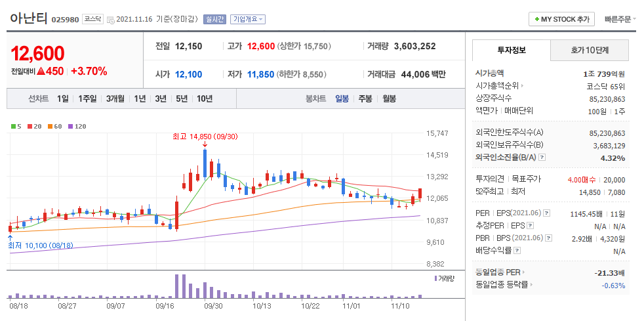The width and height of the screenshot is (644, 321).
Task: Select the 주봉 candlestick chart
Action: pyautogui.click(x=365, y=98)
